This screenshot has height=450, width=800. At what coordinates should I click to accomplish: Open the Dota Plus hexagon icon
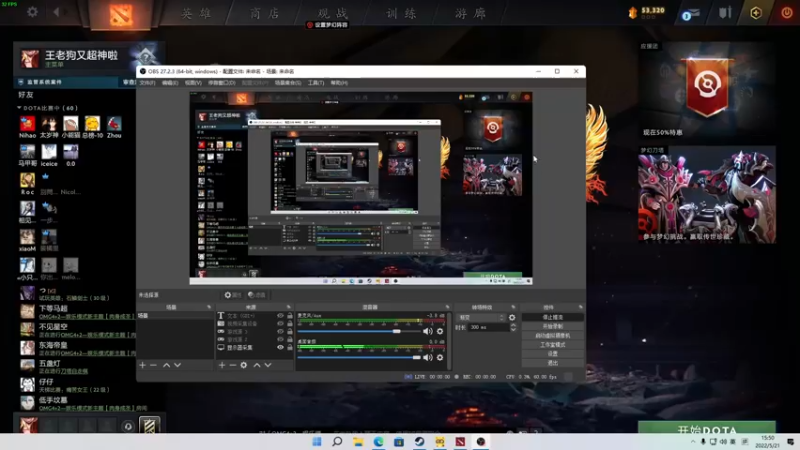756,13
